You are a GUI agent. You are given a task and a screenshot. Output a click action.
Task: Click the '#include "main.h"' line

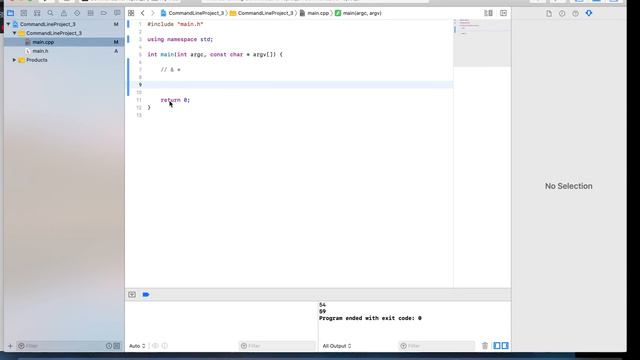pyautogui.click(x=175, y=24)
